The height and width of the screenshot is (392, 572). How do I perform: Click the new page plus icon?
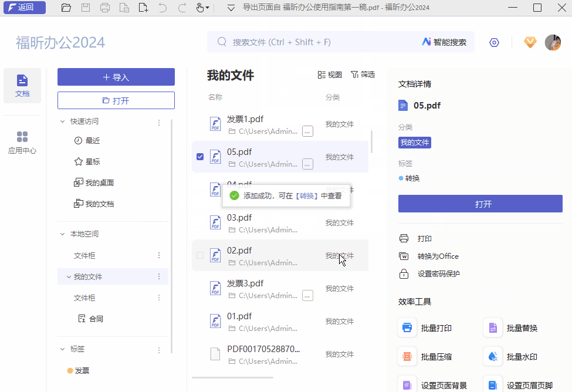click(x=143, y=7)
